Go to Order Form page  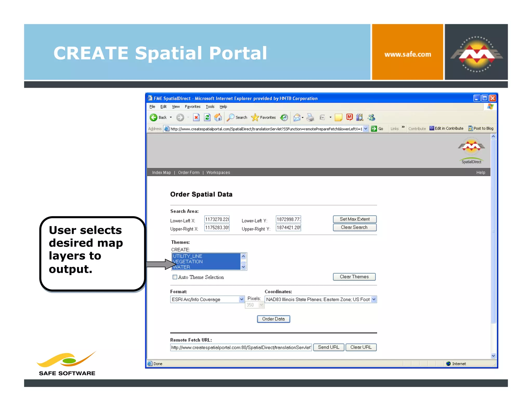click(x=189, y=173)
